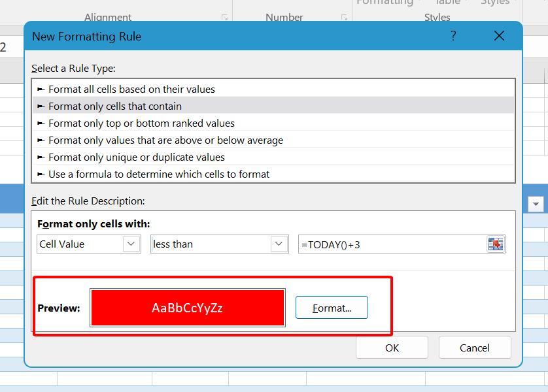This screenshot has width=548, height=392.
Task: Open table header filter dropdown behind dialog
Action: pyautogui.click(x=536, y=204)
